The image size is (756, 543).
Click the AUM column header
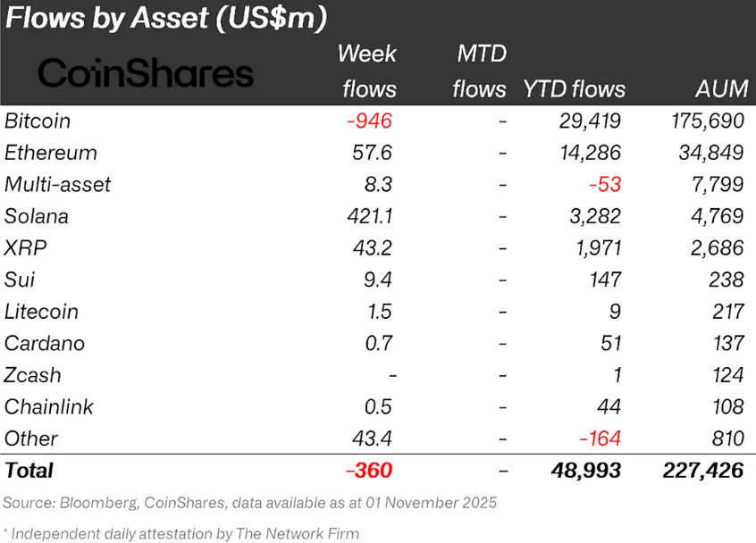click(x=719, y=89)
